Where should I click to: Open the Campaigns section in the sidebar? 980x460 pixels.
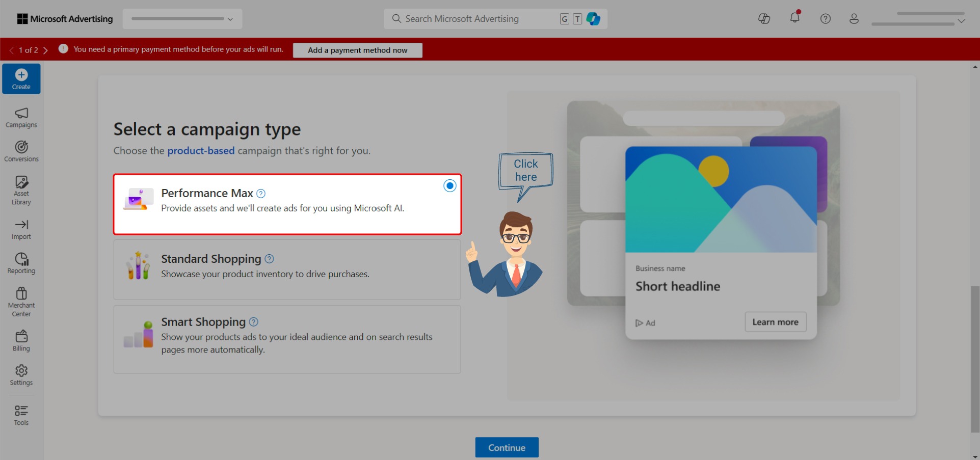pyautogui.click(x=21, y=117)
